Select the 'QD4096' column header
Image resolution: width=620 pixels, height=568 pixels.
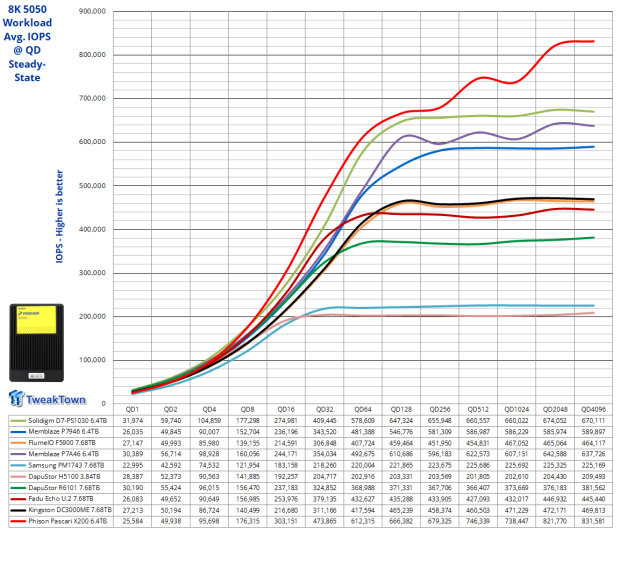click(x=594, y=409)
